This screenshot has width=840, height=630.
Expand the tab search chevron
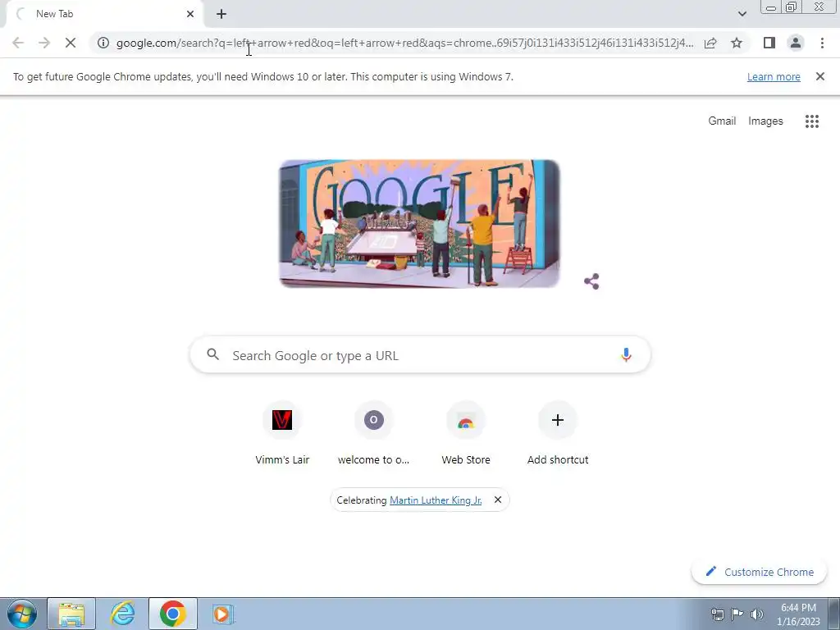[742, 14]
